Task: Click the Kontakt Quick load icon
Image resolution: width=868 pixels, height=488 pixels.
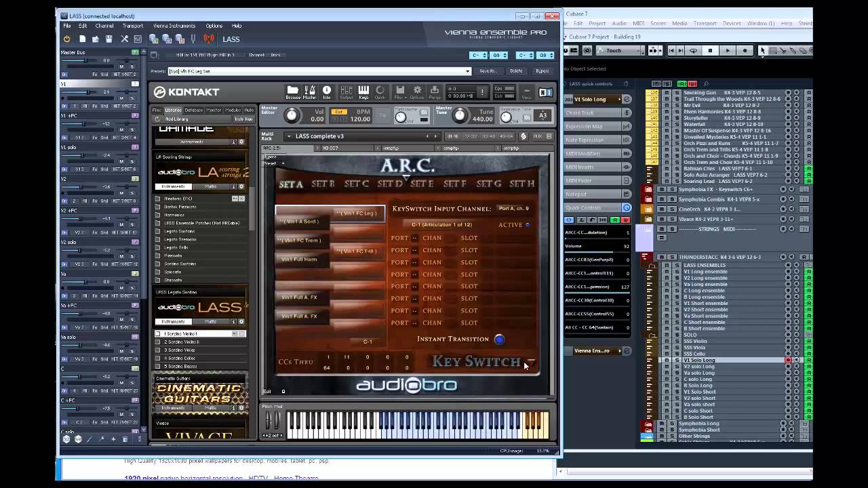Action: point(380,92)
